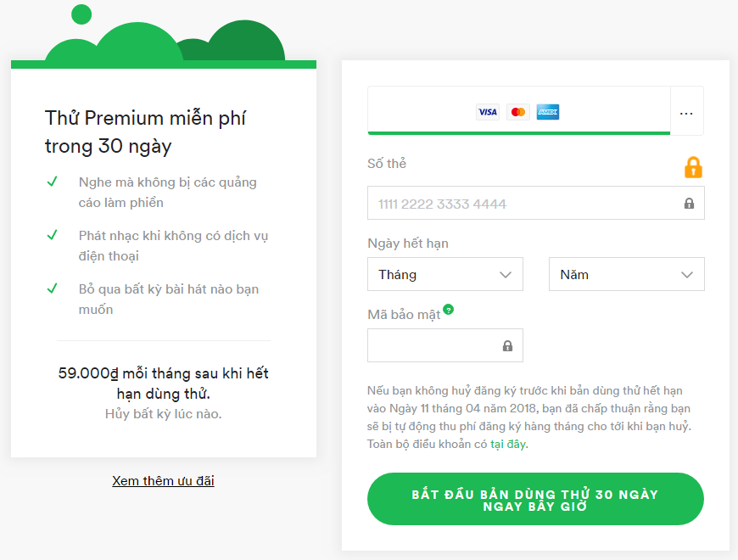
Task: Click the Năm dropdown chevron arrow
Action: (687, 275)
